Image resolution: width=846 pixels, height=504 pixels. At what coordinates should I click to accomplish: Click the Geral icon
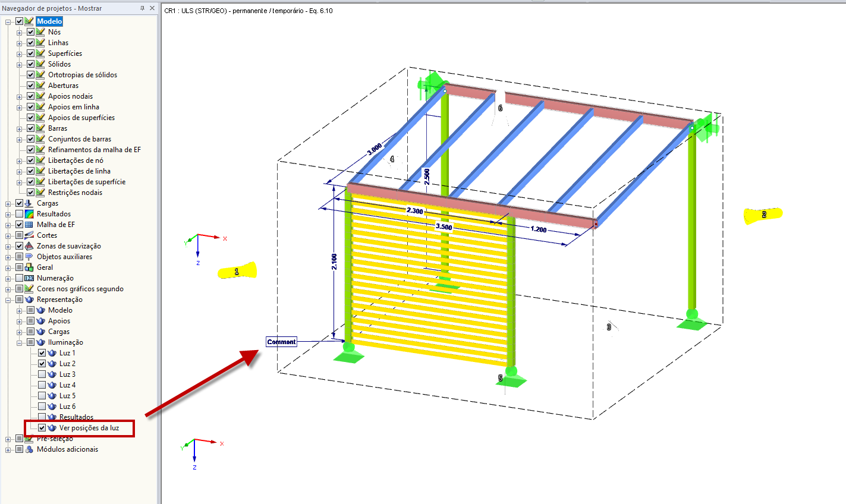(29, 267)
